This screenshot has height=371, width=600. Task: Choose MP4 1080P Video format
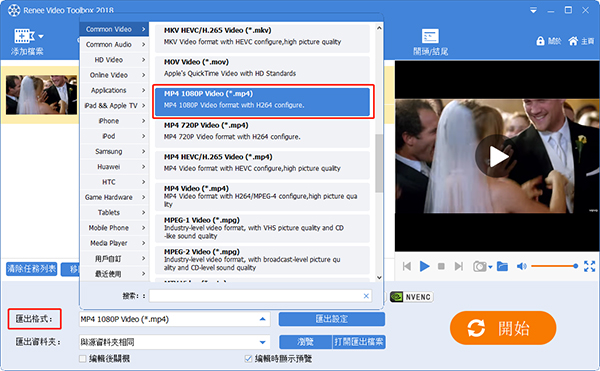pyautogui.click(x=262, y=101)
